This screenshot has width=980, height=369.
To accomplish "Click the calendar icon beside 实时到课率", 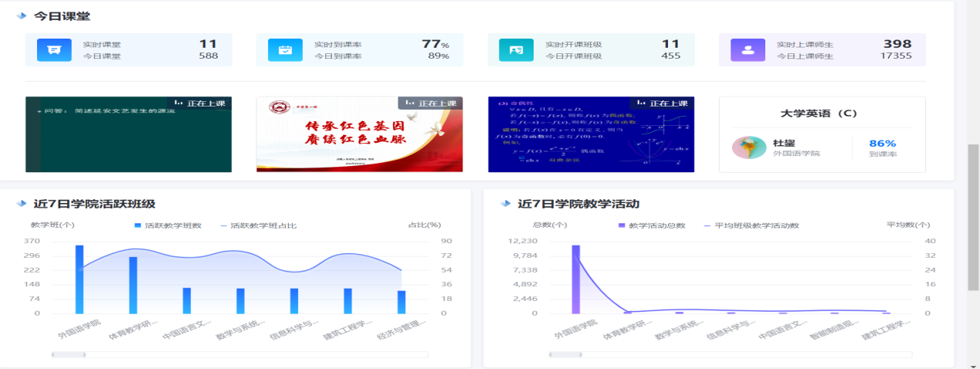I will pos(285,50).
